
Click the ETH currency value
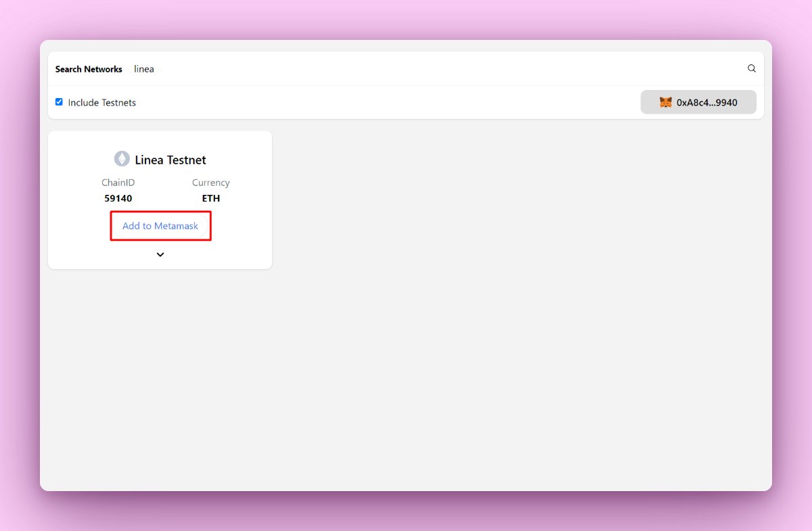pos(211,198)
